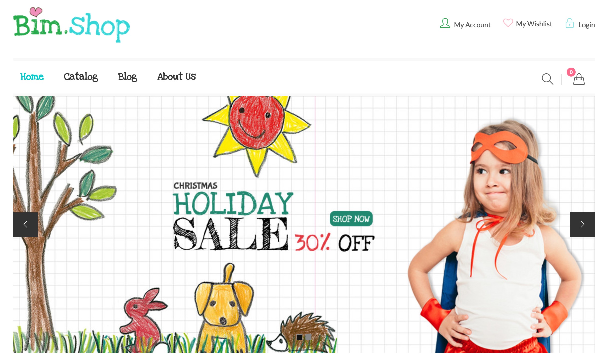Image resolution: width=605 pixels, height=364 pixels.
Task: Click the padlock login icon
Action: pos(570,23)
